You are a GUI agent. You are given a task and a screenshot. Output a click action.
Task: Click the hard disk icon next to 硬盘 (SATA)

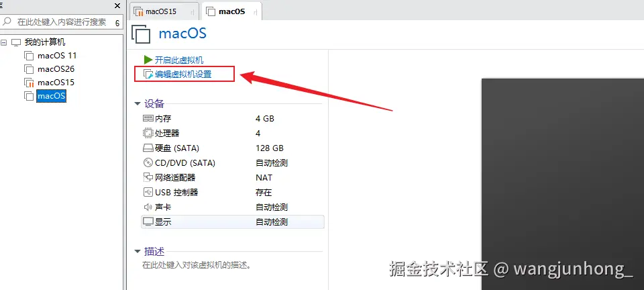[148, 148]
